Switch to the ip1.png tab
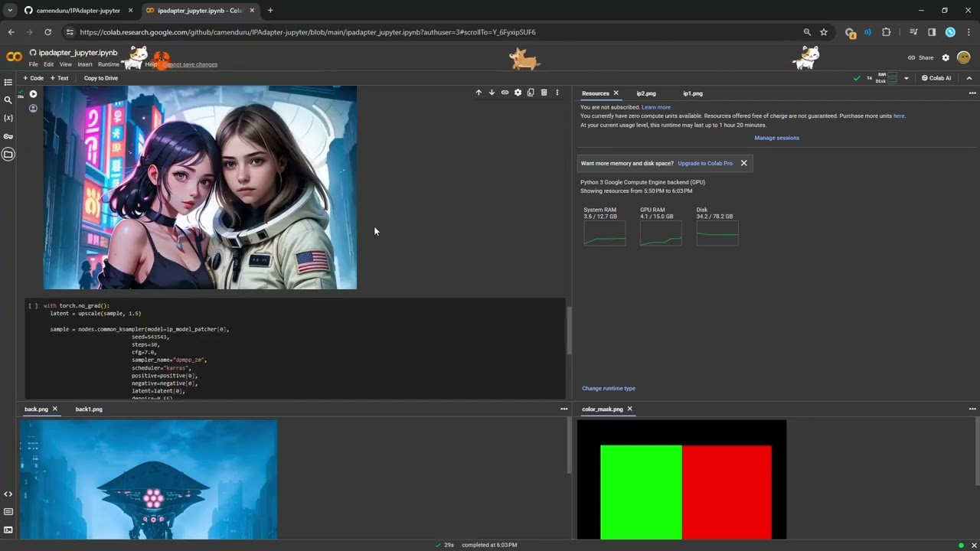 (693, 93)
